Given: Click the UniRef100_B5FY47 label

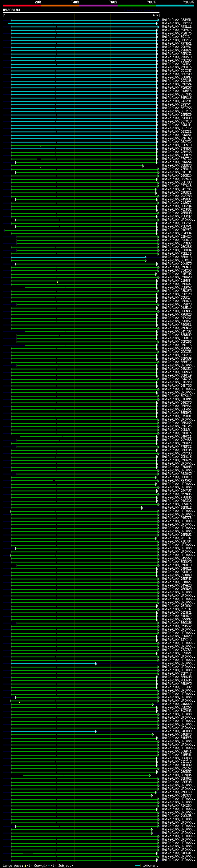Looking at the screenshot, I should point(177,674).
